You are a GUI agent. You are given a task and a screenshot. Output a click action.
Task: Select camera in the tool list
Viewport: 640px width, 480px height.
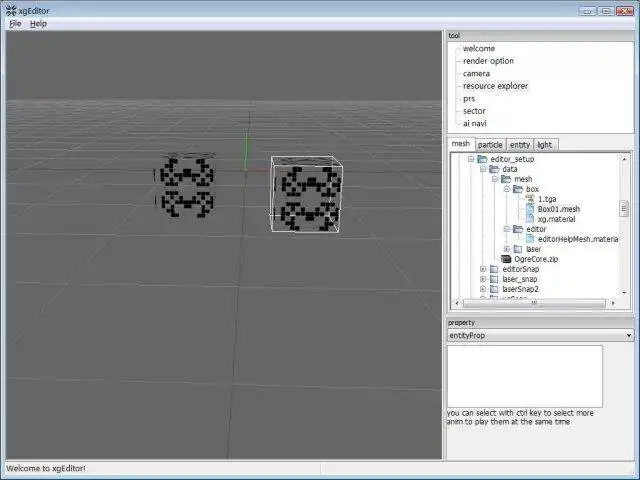point(476,73)
